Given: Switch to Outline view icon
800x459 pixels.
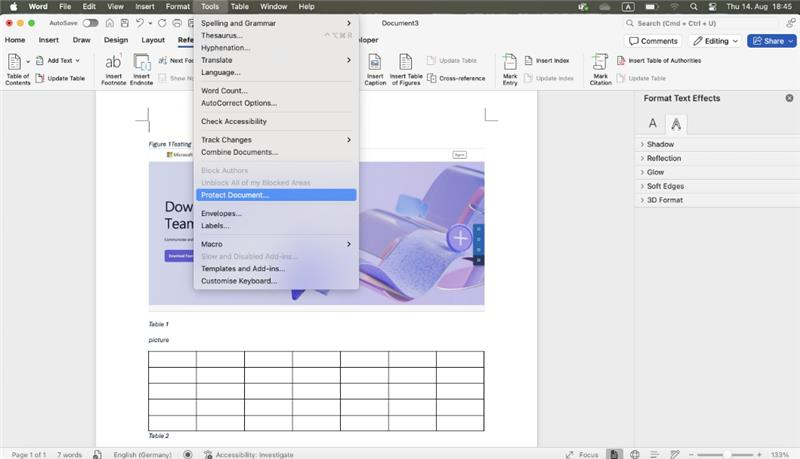Looking at the screenshot, I should pos(655,454).
